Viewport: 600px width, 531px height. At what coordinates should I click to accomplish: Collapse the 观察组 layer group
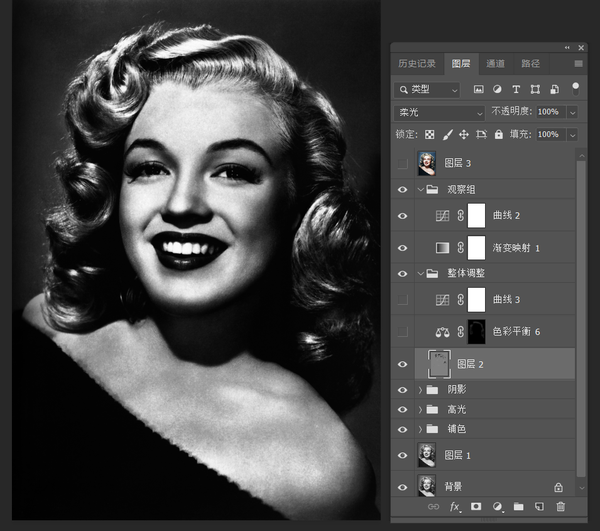420,188
